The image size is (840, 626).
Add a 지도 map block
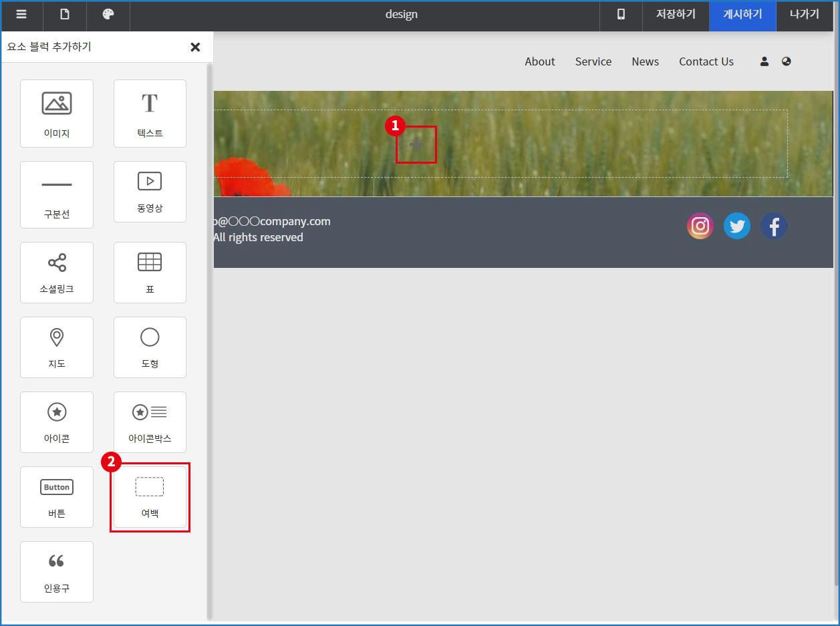[57, 347]
